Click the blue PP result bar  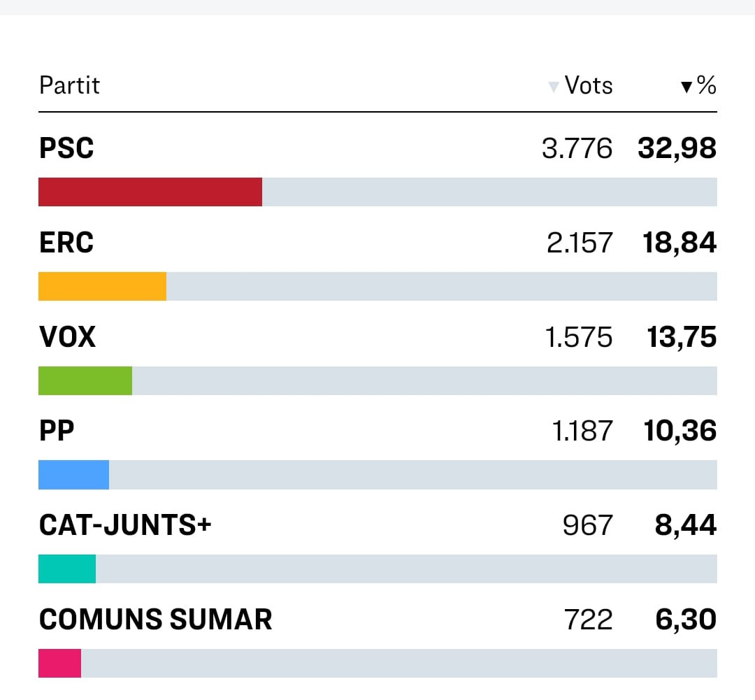coord(73,475)
